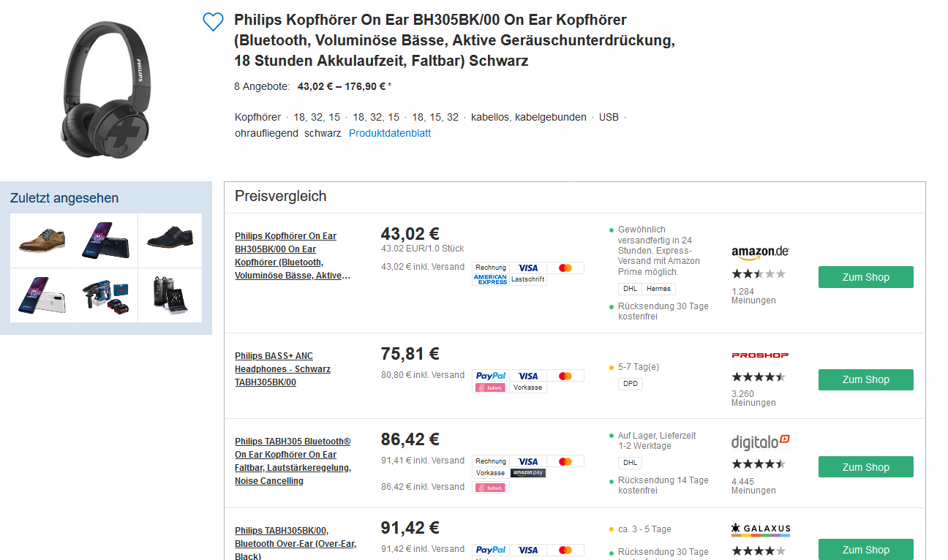Viewport: 948px width, 560px height.
Task: Click the Amazon Pay icon in the digitalo offer
Action: 527,473
